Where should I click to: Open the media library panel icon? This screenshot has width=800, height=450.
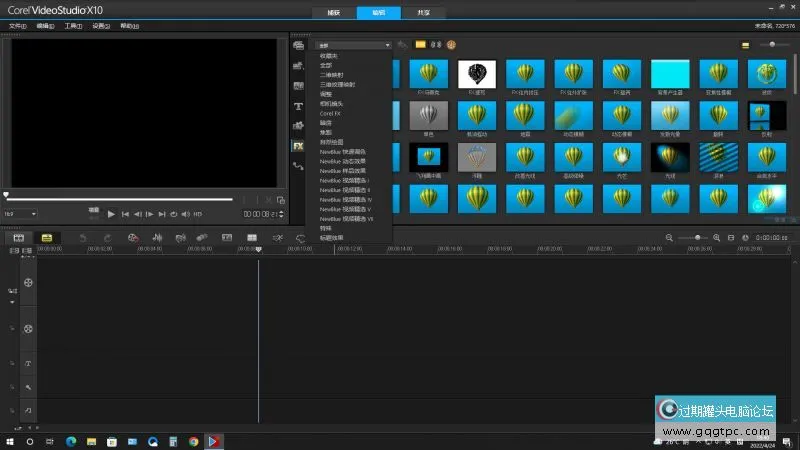[x=298, y=46]
